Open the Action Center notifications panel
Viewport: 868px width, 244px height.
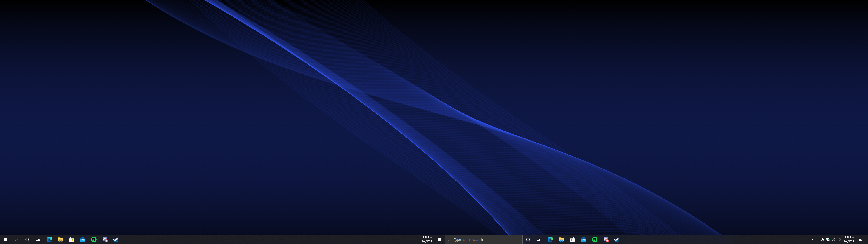click(x=860, y=240)
